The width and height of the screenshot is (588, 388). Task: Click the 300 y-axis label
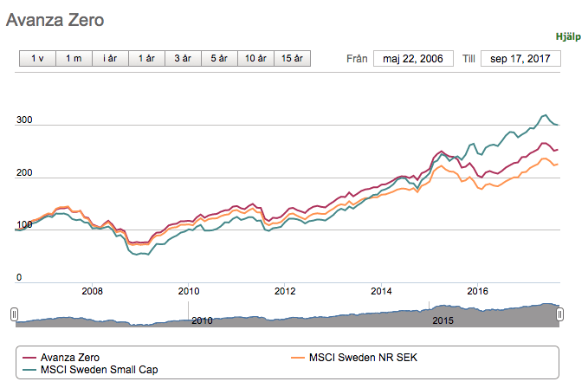pos(24,120)
